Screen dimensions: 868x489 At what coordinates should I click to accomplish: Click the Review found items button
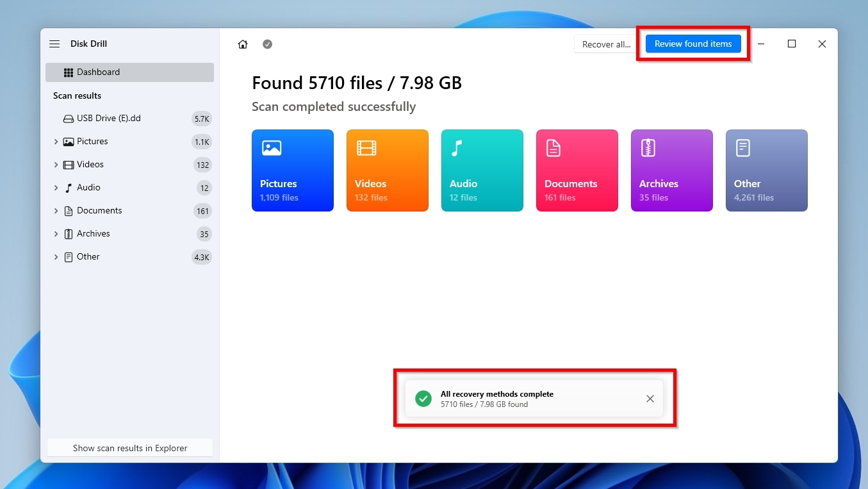click(x=693, y=44)
